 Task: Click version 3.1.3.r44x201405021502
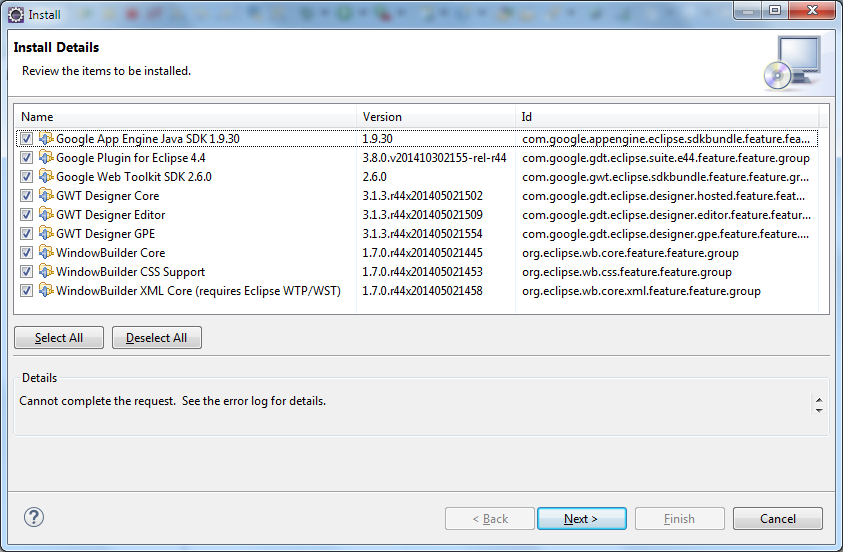[423, 196]
